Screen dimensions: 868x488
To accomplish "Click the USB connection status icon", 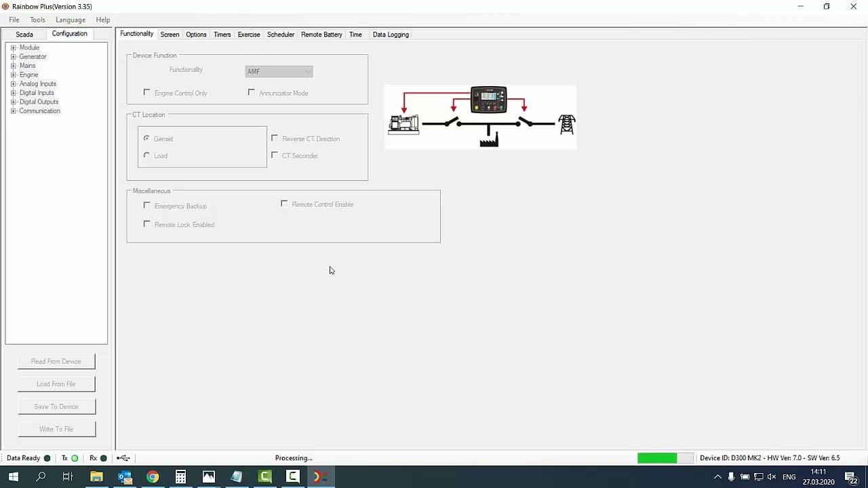I will click(123, 458).
